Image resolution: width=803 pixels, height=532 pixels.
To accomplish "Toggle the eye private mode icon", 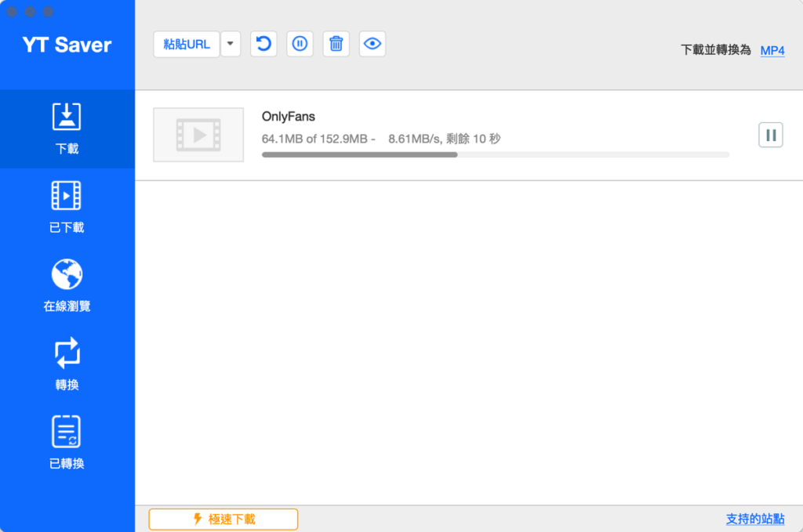I will coord(372,44).
